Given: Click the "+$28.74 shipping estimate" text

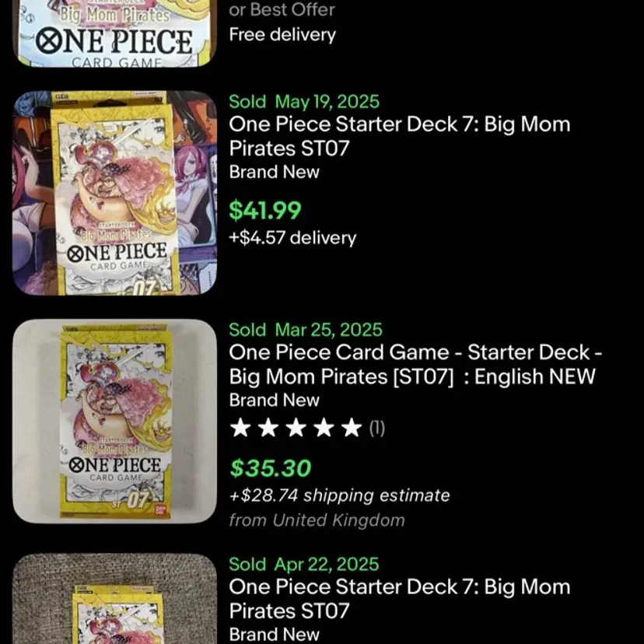Looking at the screenshot, I should coord(339,495).
